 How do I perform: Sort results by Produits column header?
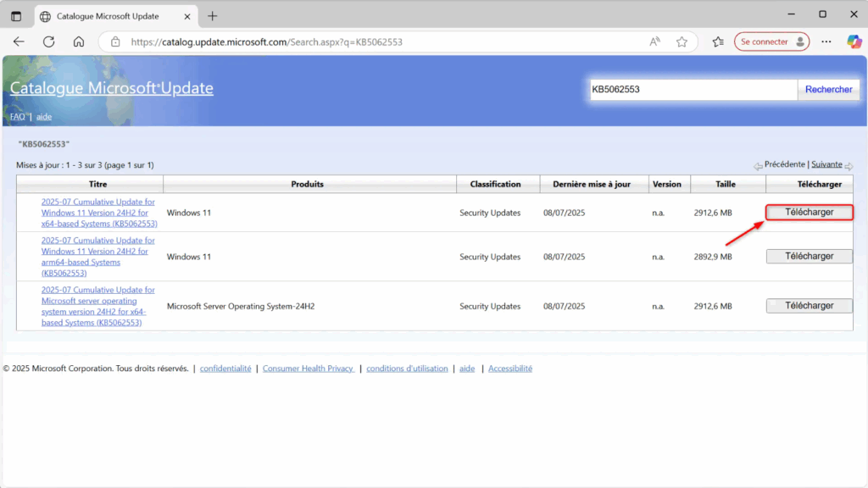pos(307,184)
